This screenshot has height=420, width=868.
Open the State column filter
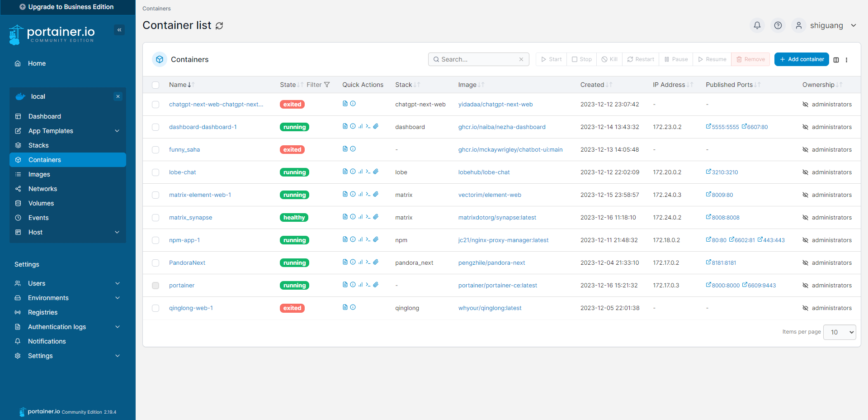tap(318, 85)
